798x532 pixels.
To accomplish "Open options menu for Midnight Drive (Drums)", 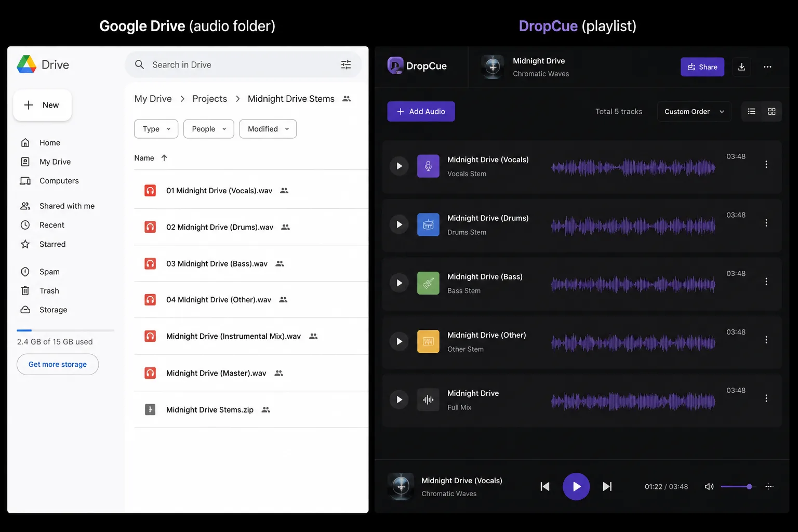I will click(x=766, y=223).
